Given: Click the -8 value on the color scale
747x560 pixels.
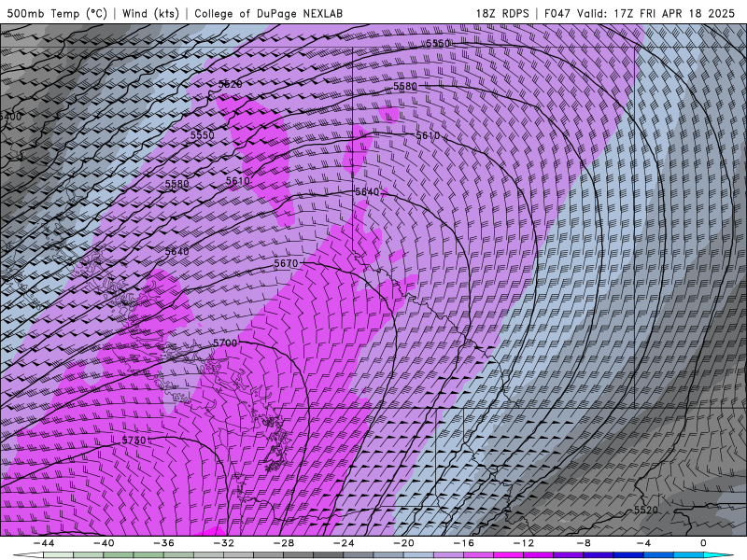Looking at the screenshot, I should 584,543.
